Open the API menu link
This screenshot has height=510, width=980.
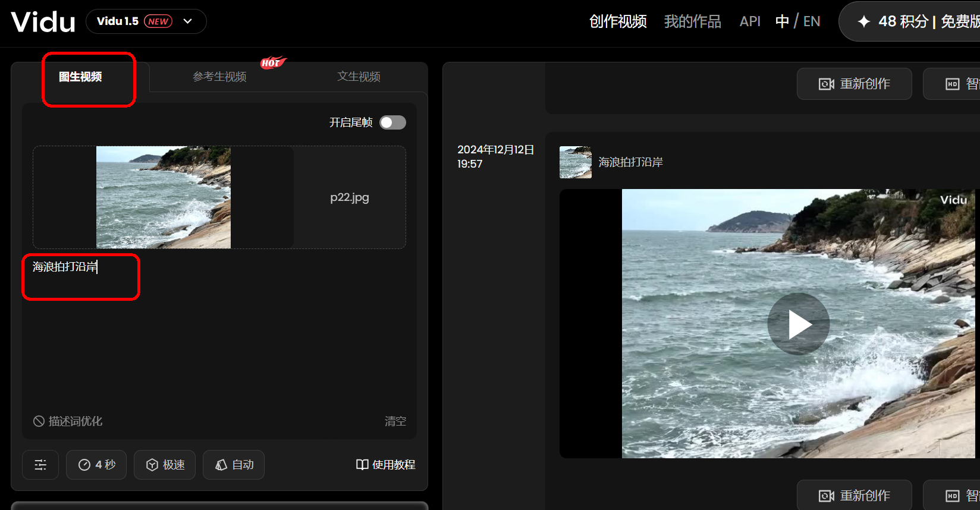750,21
